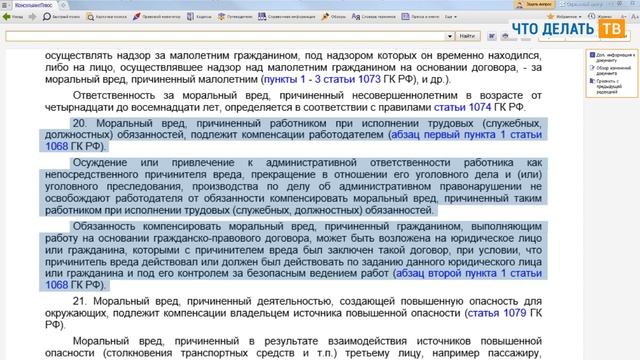Open link статьи 1074
640x360 pixels.
point(462,107)
